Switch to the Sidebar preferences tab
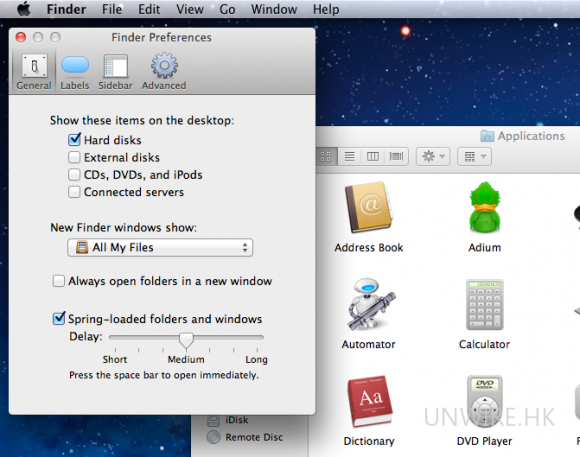This screenshot has height=457, width=580. pos(115,71)
